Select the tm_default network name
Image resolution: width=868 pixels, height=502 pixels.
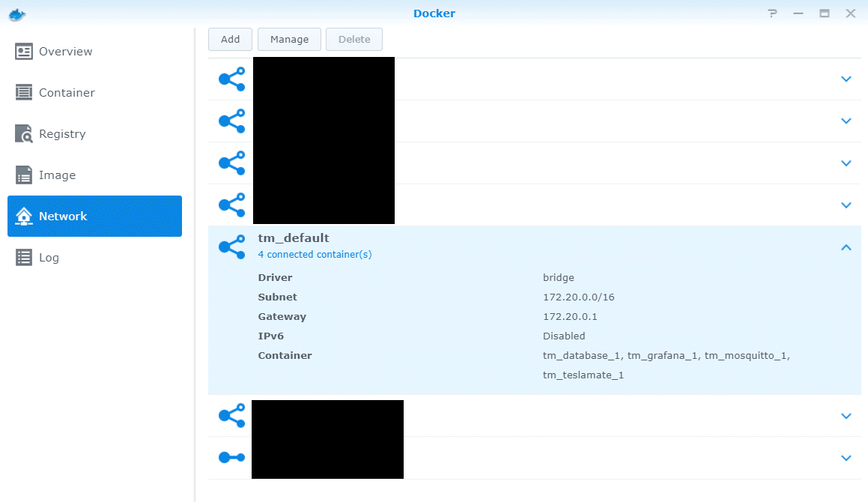294,238
